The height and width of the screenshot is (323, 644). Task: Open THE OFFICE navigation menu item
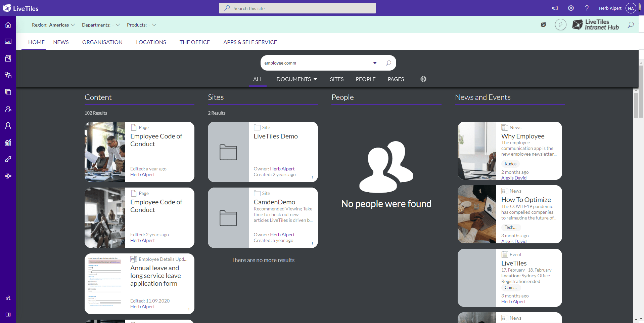[195, 42]
